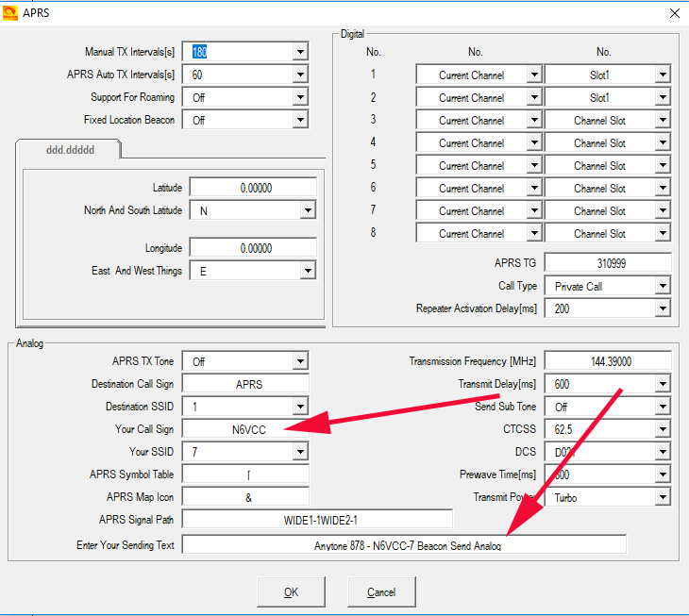Close the APRS dialog window
This screenshot has width=689, height=616.
coord(674,13)
